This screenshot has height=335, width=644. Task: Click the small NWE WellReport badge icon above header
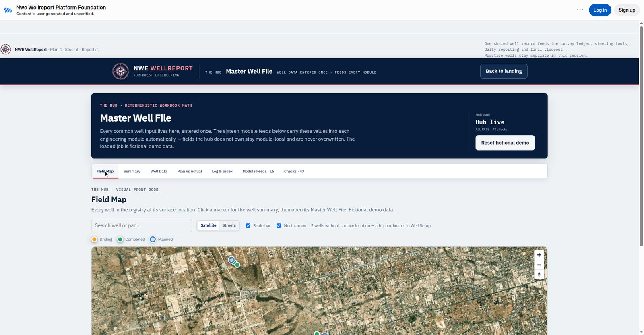6,50
